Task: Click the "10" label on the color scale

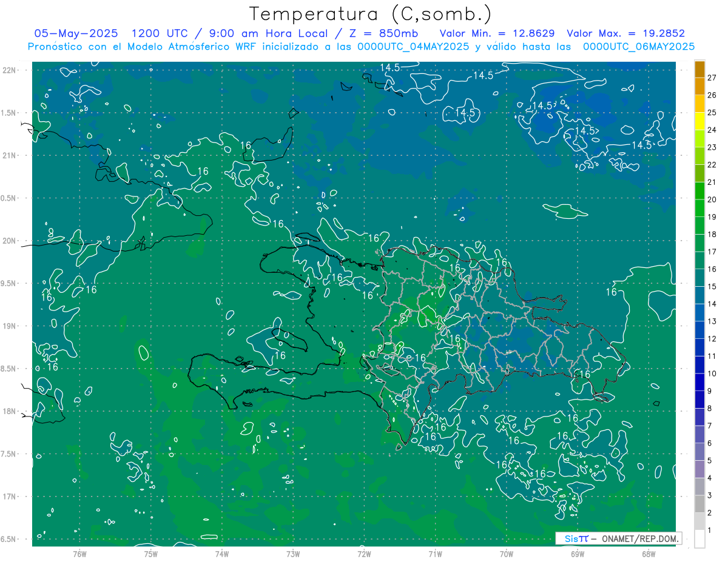Action: tap(712, 373)
